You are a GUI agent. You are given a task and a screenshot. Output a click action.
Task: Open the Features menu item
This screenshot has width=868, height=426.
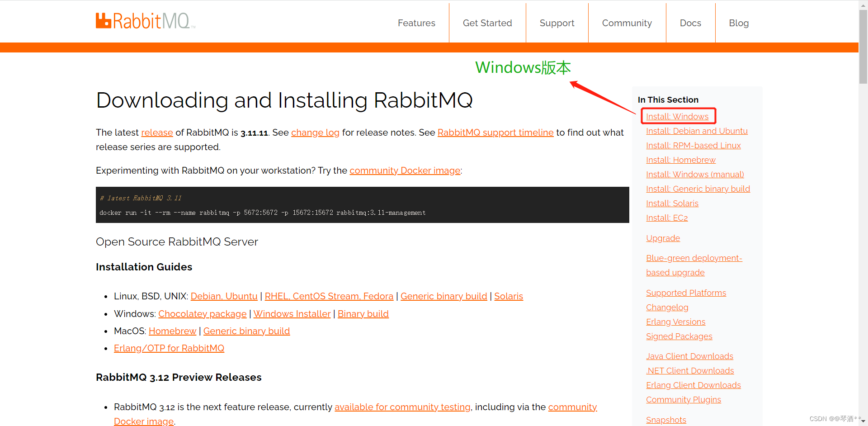(416, 23)
